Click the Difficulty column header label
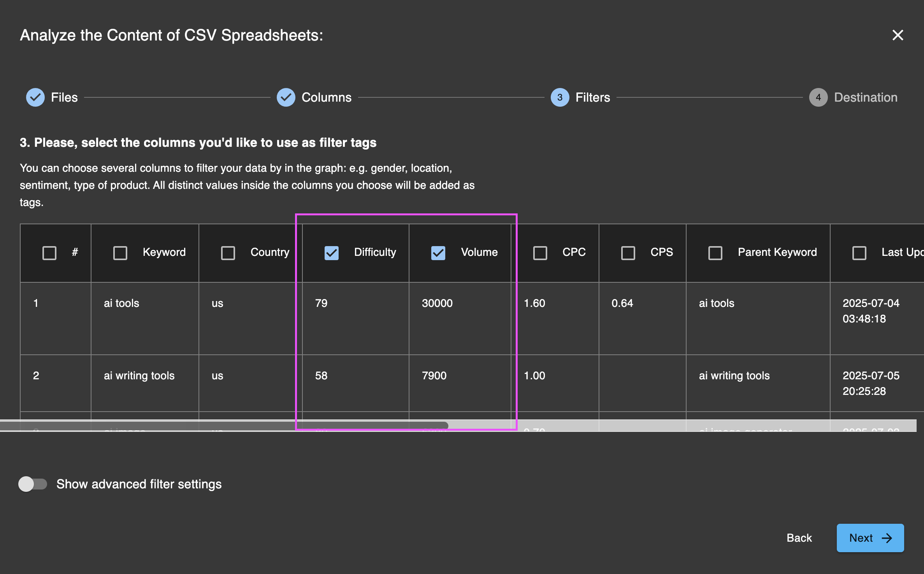 click(x=375, y=252)
